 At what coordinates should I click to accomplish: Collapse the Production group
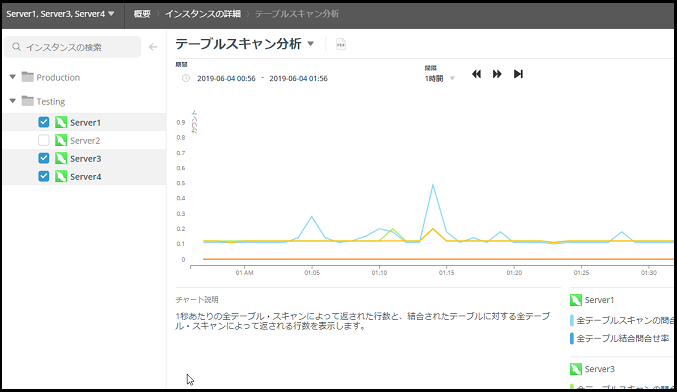coord(13,77)
